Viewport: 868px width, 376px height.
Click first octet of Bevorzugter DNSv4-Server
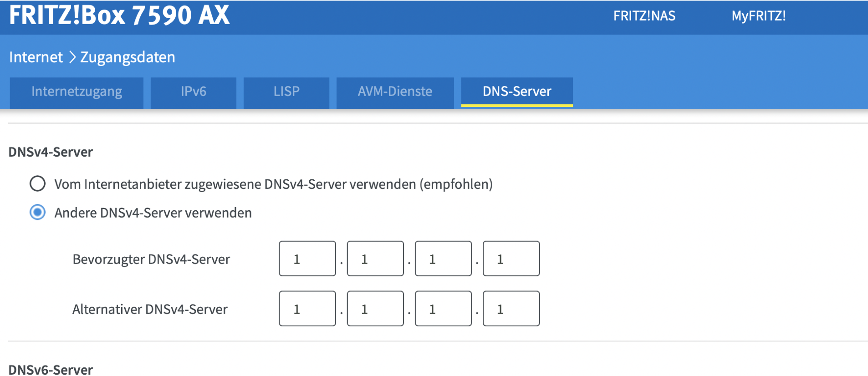[x=307, y=259]
